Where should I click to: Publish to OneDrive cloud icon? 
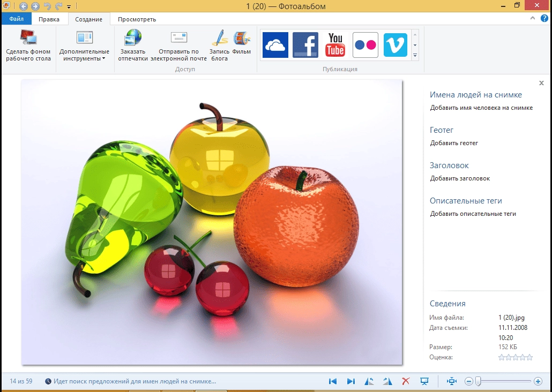(275, 45)
